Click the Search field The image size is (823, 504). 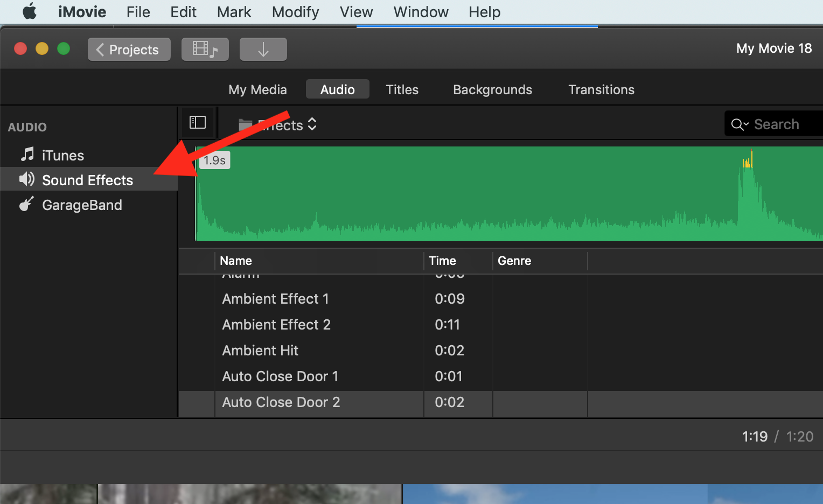click(x=773, y=124)
